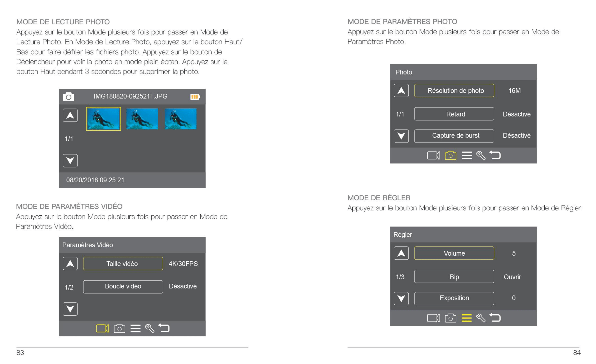Click the up arrow in the Photo settings screen

(401, 91)
